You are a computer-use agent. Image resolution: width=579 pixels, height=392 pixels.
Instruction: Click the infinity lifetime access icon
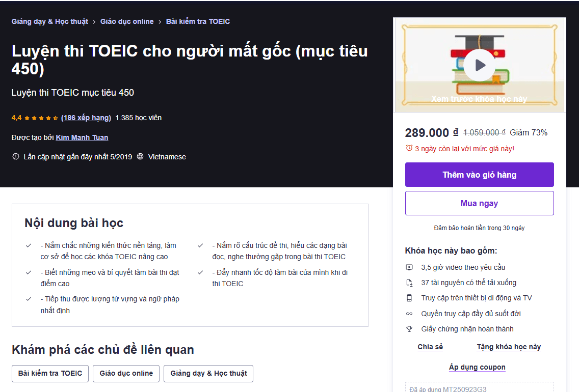click(409, 314)
